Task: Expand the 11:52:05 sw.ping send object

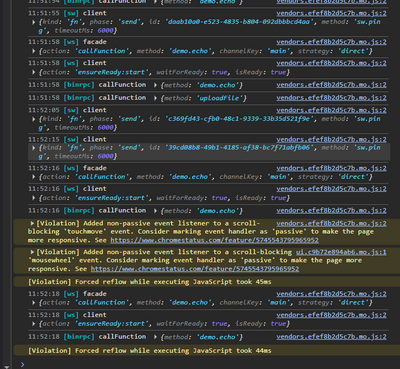Action: 34,119
